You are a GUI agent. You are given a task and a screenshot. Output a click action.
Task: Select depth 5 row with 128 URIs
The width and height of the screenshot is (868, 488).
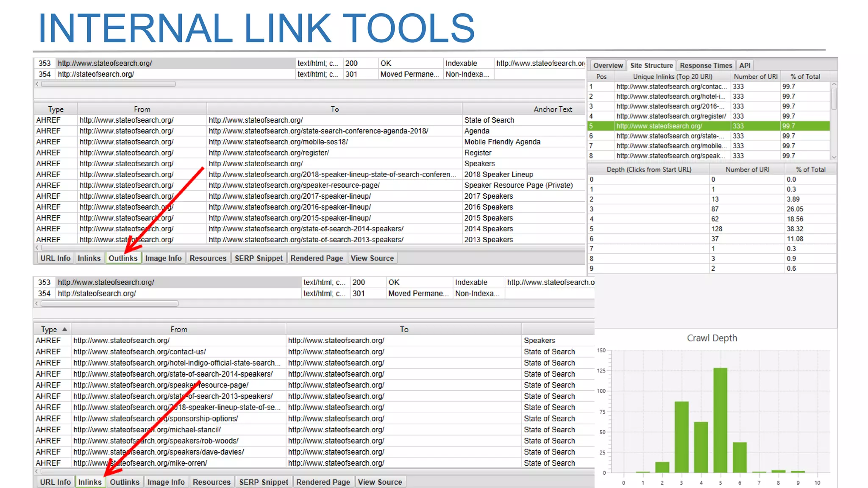(x=712, y=229)
